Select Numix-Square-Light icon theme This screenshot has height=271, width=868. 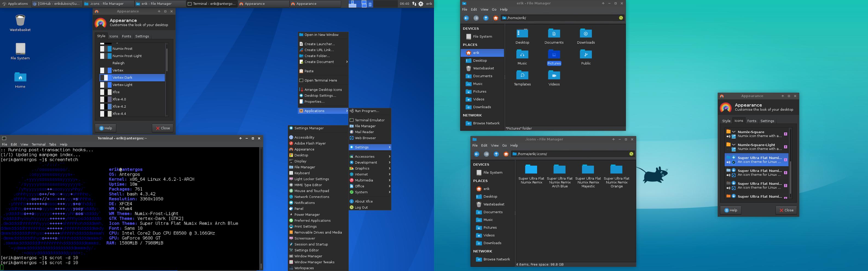coord(756,147)
